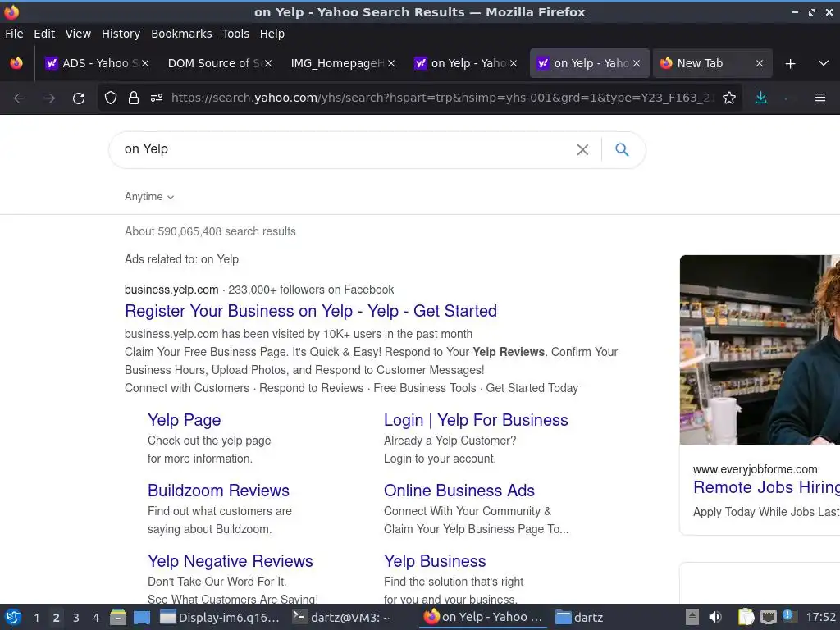Viewport: 840px width, 630px height.
Task: Switch to workspace 4
Action: (x=96, y=618)
